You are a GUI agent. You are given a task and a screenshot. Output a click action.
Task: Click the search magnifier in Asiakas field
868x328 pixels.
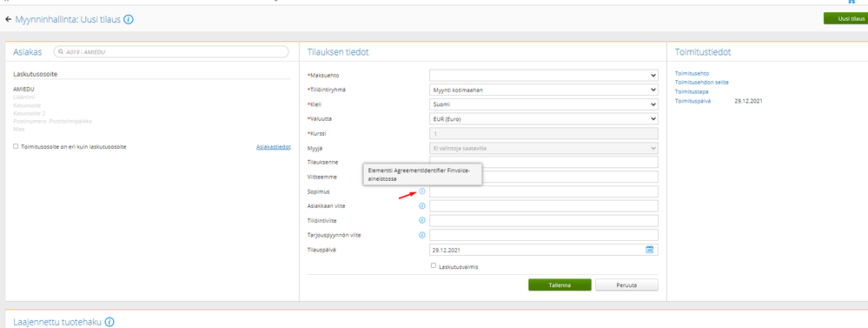click(61, 51)
